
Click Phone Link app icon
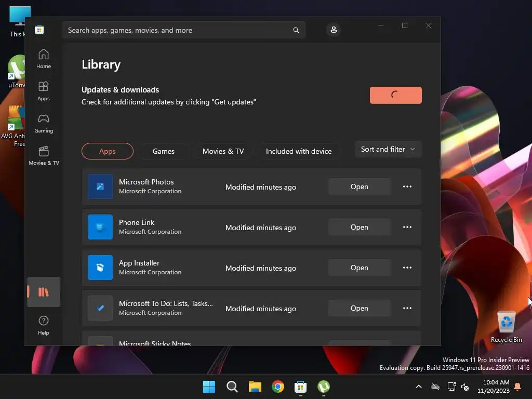[100, 227]
